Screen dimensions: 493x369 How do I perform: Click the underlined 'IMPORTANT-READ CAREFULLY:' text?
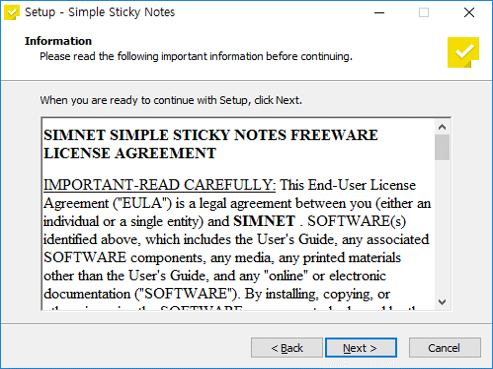coord(160,185)
